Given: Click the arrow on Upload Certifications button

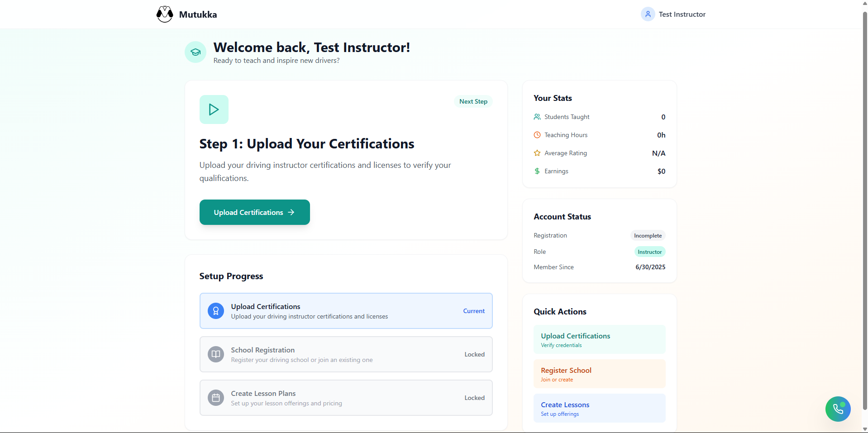Looking at the screenshot, I should tap(291, 212).
